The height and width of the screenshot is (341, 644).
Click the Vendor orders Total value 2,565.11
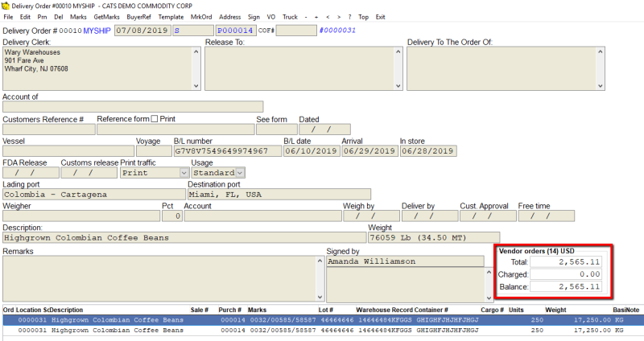tap(566, 262)
